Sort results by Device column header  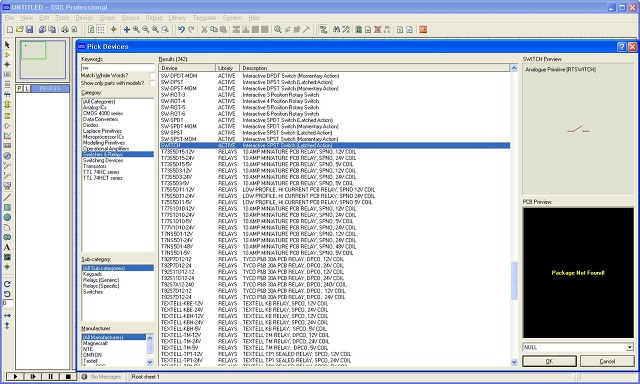coord(187,68)
